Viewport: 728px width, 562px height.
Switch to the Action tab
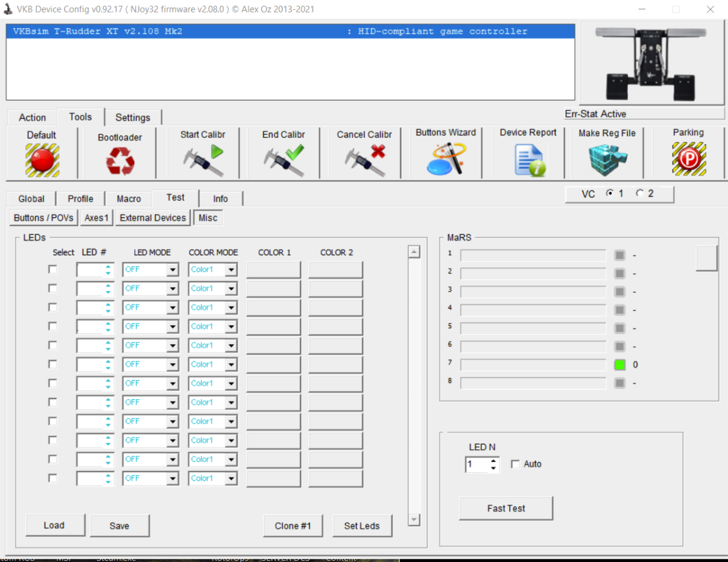point(32,117)
